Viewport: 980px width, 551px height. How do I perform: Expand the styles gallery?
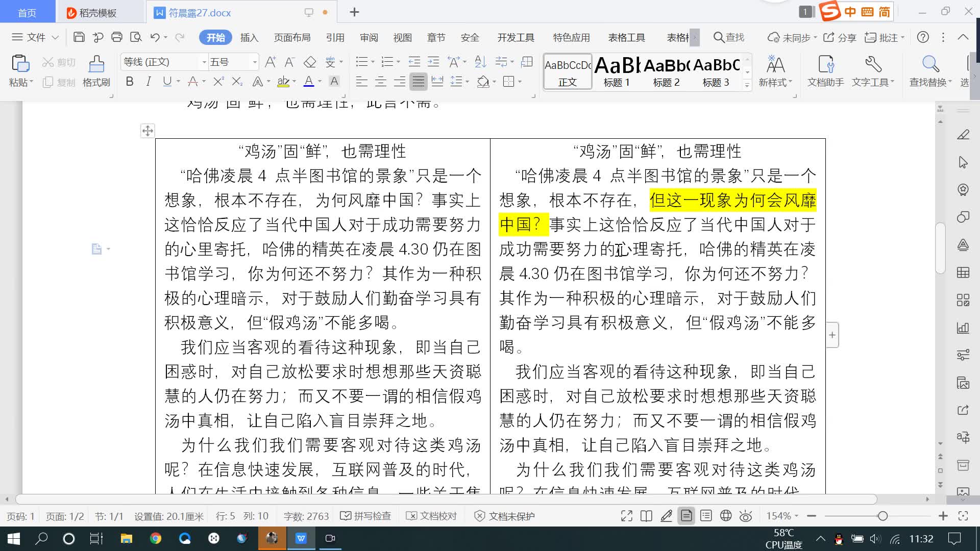(747, 85)
